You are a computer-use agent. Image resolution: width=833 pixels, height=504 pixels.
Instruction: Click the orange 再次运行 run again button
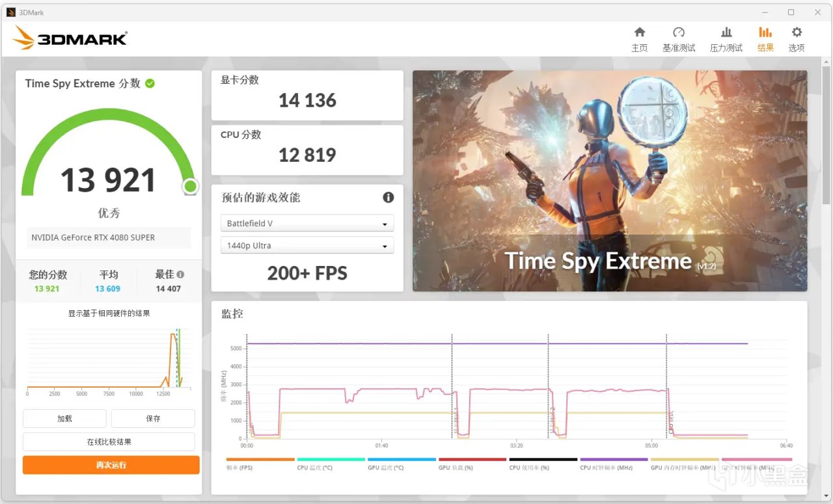[111, 465]
